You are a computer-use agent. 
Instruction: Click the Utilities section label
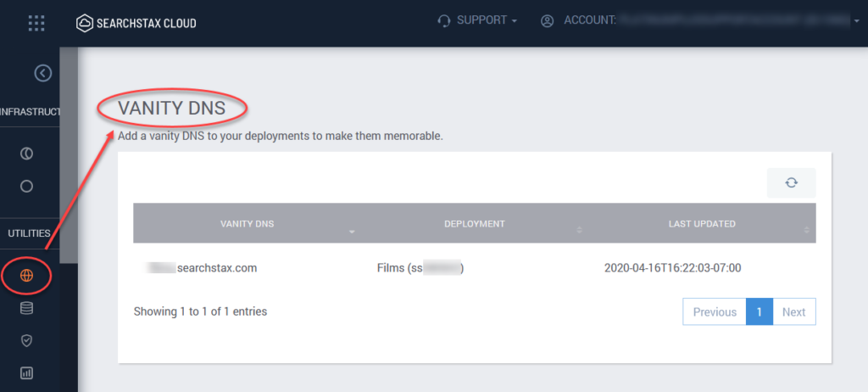[x=29, y=233]
